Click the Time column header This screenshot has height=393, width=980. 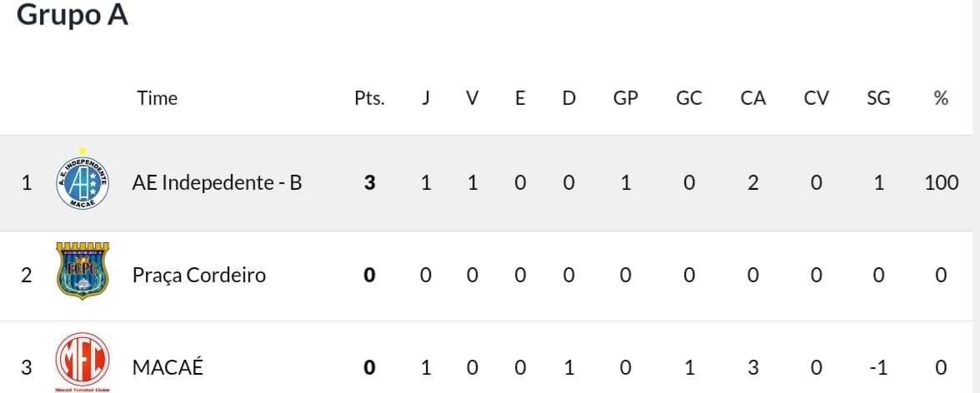pos(157,98)
